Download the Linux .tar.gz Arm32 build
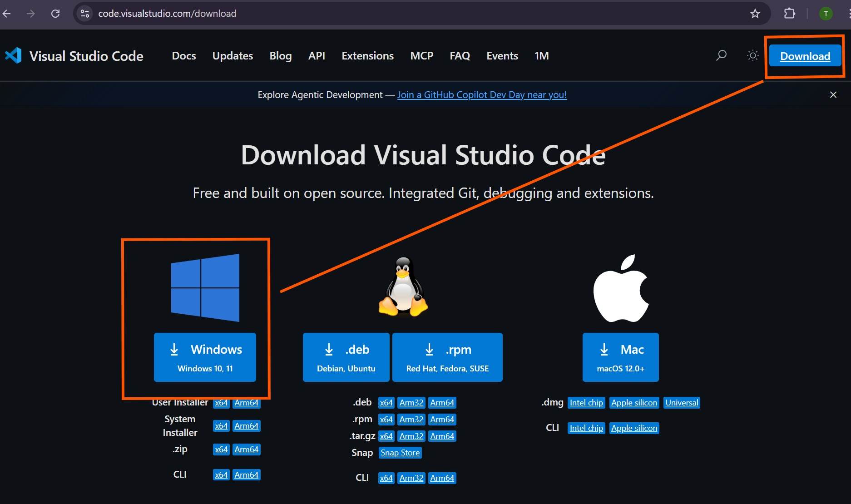This screenshot has width=851, height=504. [411, 436]
